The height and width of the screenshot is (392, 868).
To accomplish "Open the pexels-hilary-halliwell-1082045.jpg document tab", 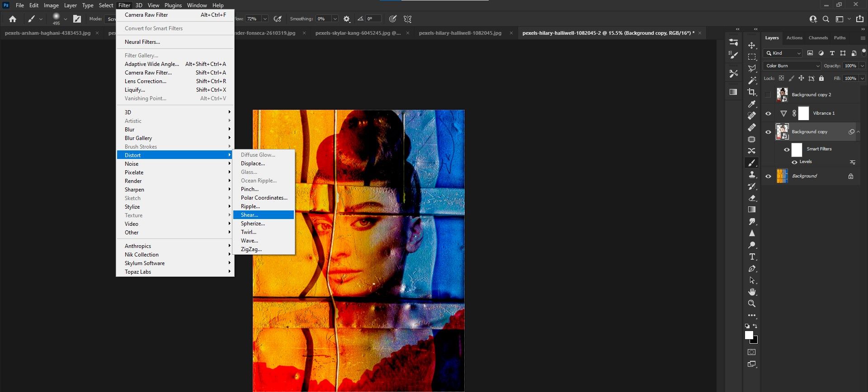I will tap(460, 33).
